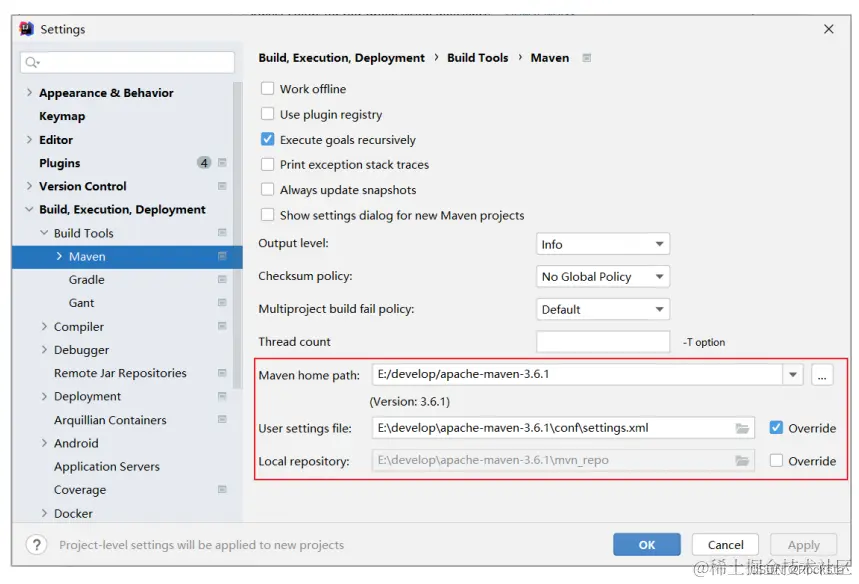Click the IntelliJ logo in the title bar
This screenshot has width=859, height=584.
point(26,28)
